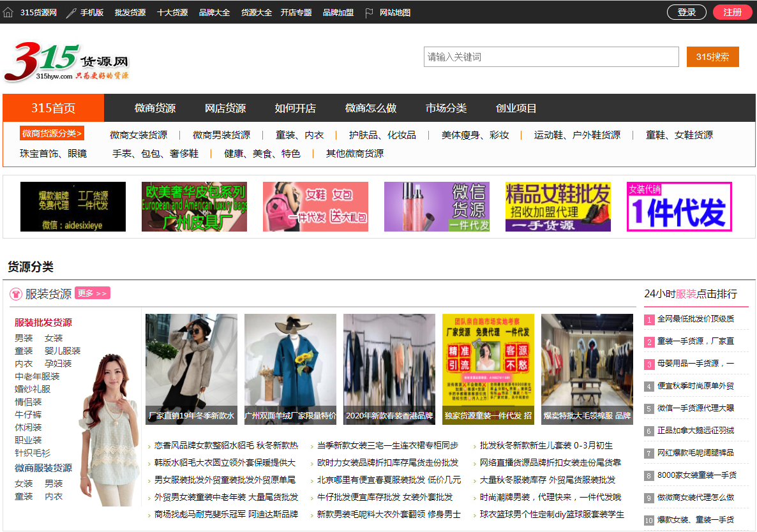
Task: Open the 欧美奢华皮包系列 banner
Action: pyautogui.click(x=194, y=207)
